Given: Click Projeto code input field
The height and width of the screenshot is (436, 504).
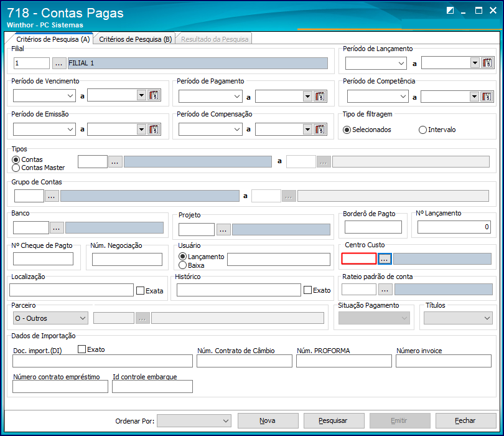Looking at the screenshot, I should tap(197, 230).
